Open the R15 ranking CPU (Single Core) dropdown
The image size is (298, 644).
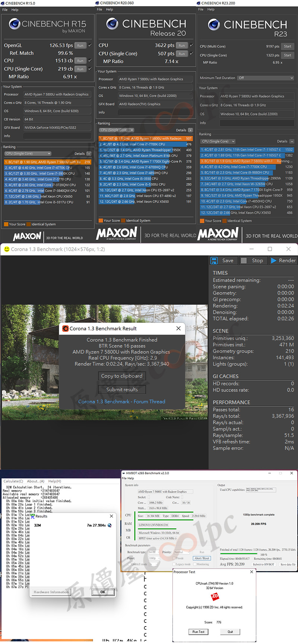[x=28, y=154]
